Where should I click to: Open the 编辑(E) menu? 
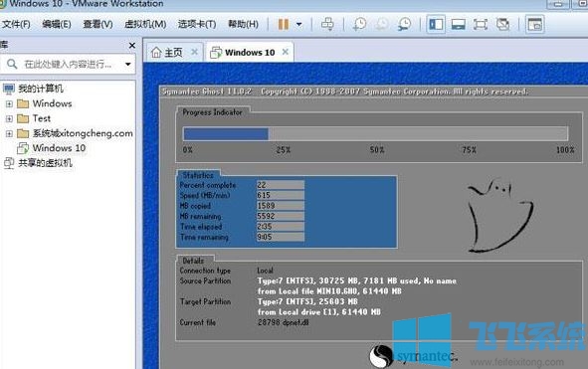pos(57,25)
